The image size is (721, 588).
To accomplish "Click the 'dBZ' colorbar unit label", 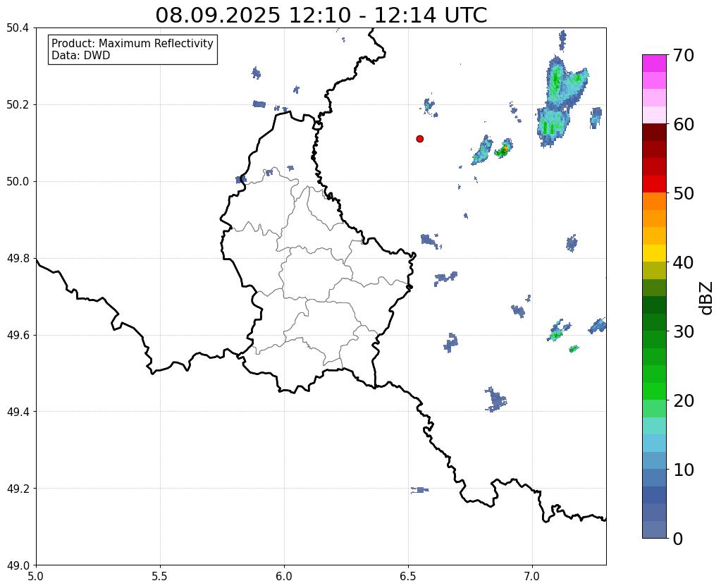I will [x=707, y=298].
